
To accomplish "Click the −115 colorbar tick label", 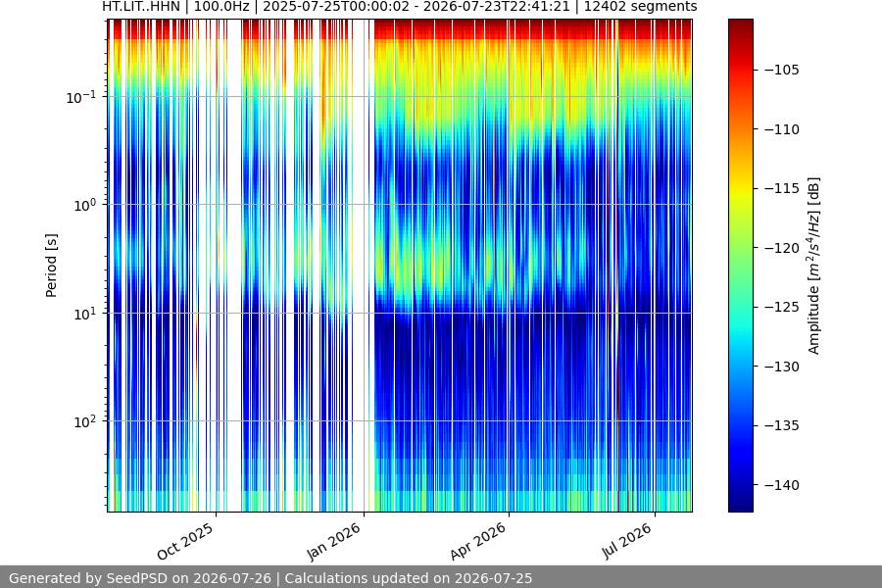I will pos(782,188).
